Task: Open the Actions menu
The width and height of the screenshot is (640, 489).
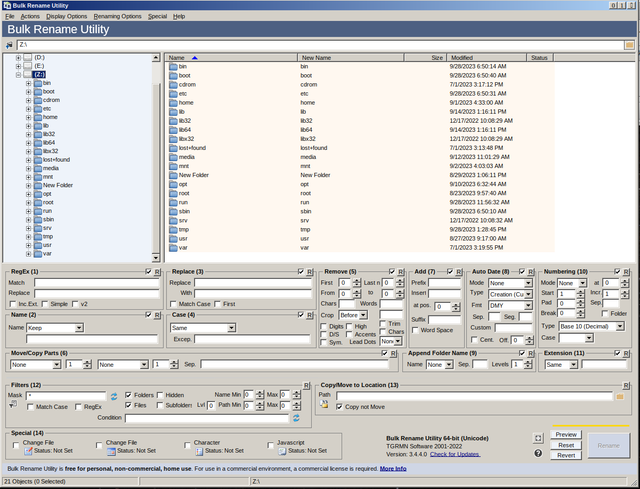Action: (x=30, y=16)
